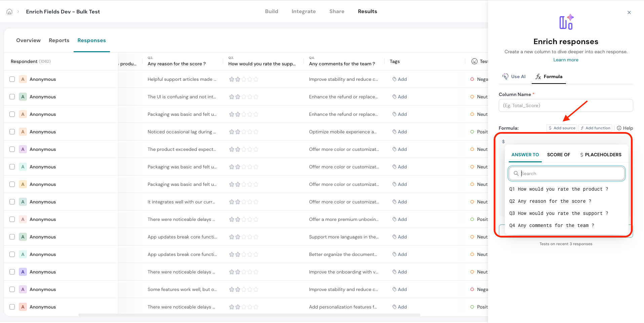The height and width of the screenshot is (323, 644).
Task: Click the avatar icon of the second respondent
Action: pos(23,97)
